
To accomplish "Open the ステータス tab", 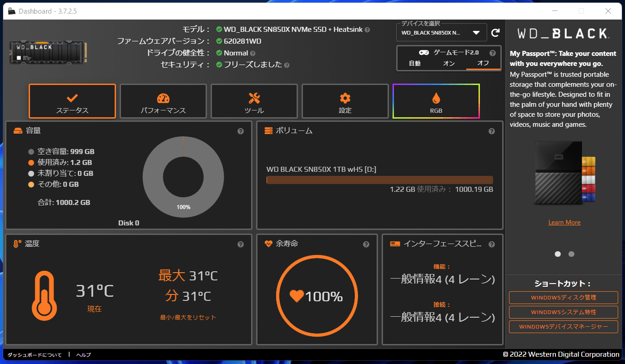I will click(72, 101).
